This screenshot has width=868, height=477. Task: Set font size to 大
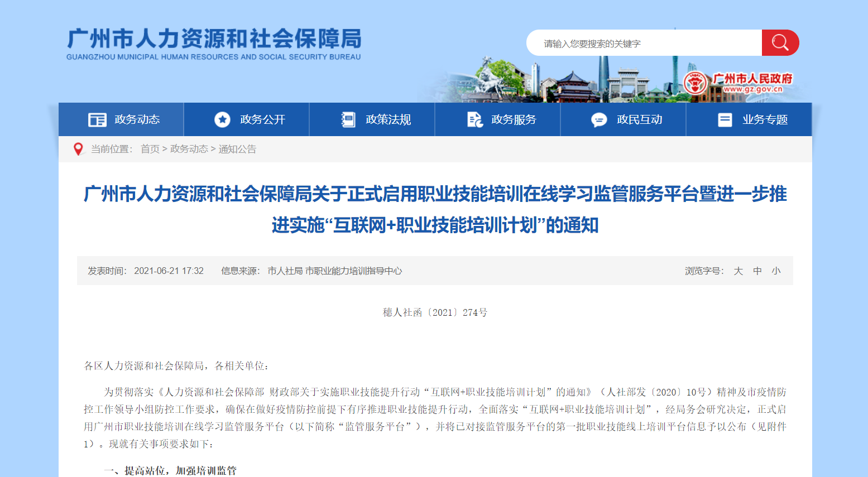click(x=738, y=271)
